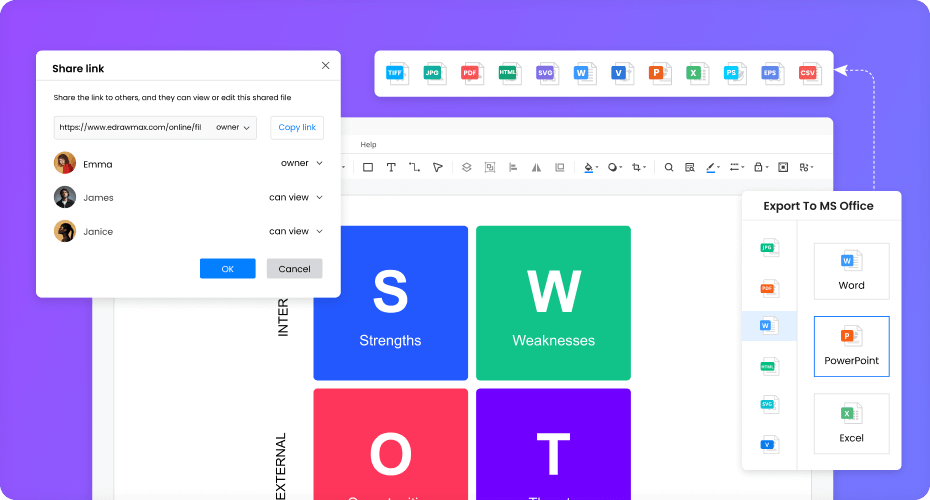
Task: Select the highlighted Word item in Export sidebar
Action: tap(769, 326)
